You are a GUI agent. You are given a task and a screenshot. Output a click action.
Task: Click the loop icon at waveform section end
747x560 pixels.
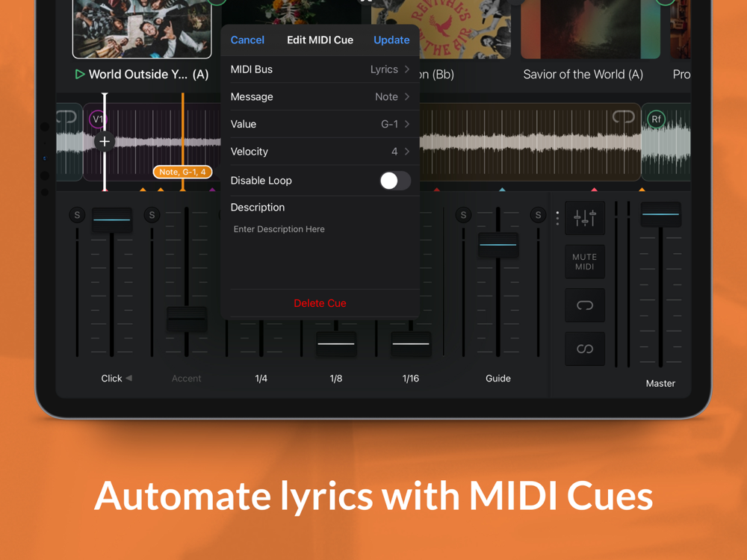click(623, 116)
